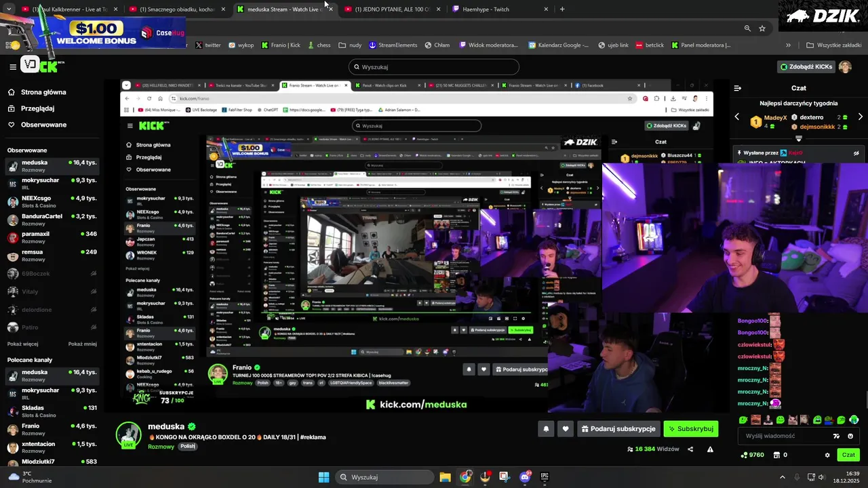Click the green Czat send button
Screen dimensions: 868x488
pyautogui.click(x=848, y=455)
